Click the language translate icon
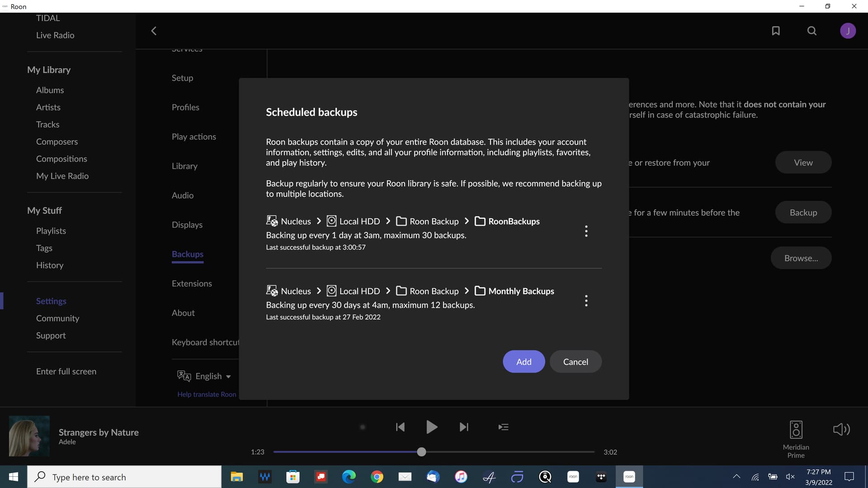Image resolution: width=868 pixels, height=488 pixels. 184,376
